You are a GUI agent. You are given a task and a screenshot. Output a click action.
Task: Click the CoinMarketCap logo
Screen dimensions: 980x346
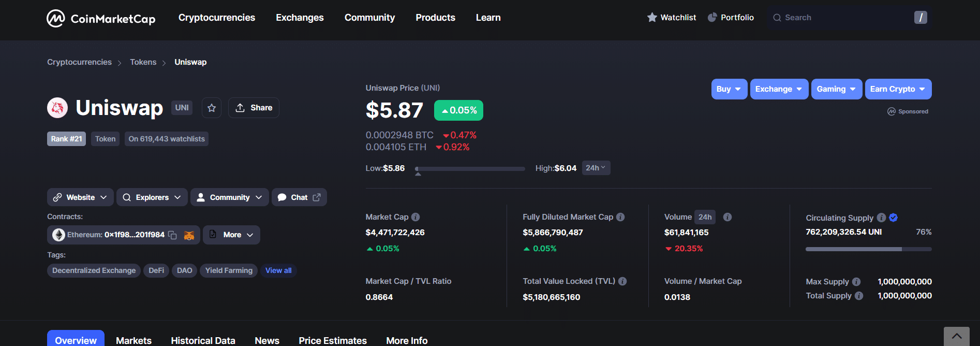pos(101,18)
